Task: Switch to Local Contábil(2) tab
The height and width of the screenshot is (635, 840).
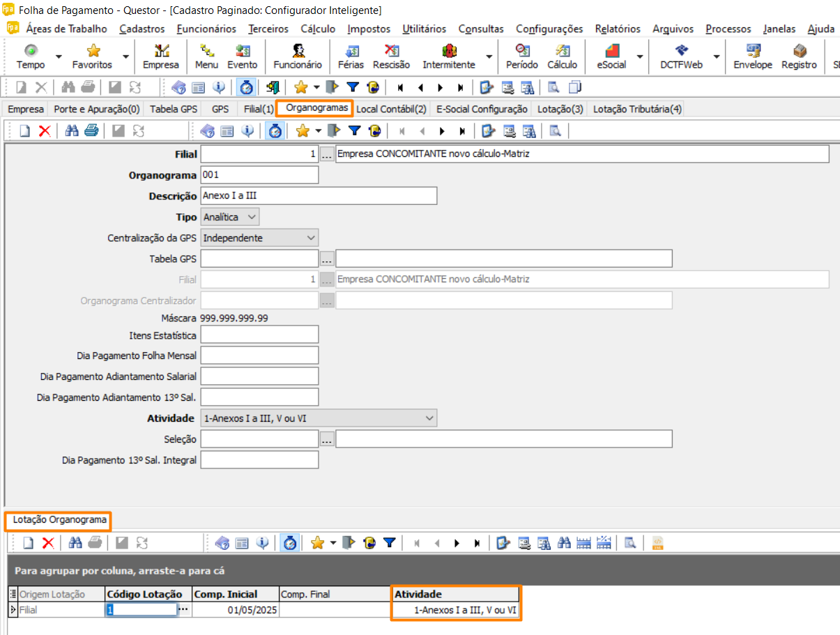Action: pyautogui.click(x=391, y=109)
